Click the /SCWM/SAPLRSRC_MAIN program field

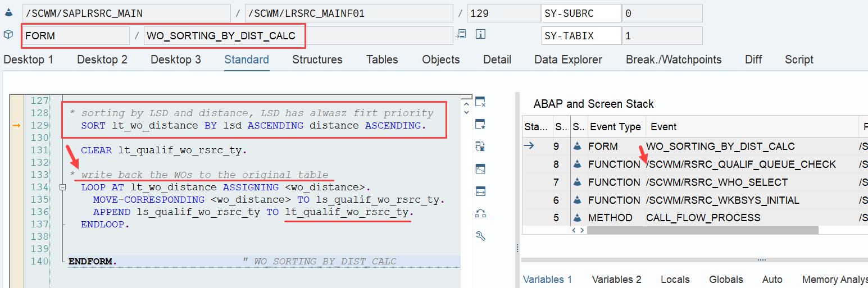coord(126,13)
